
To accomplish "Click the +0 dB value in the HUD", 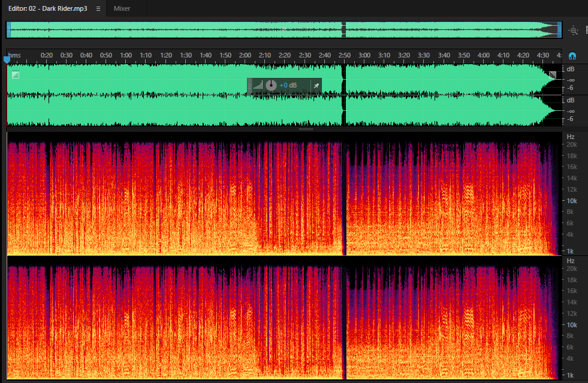I will pyautogui.click(x=288, y=85).
